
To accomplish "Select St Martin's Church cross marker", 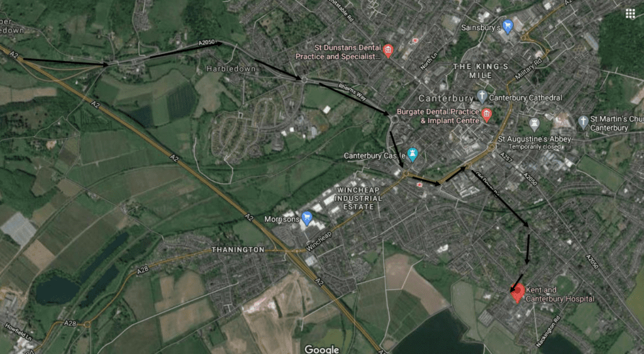I will point(583,122).
